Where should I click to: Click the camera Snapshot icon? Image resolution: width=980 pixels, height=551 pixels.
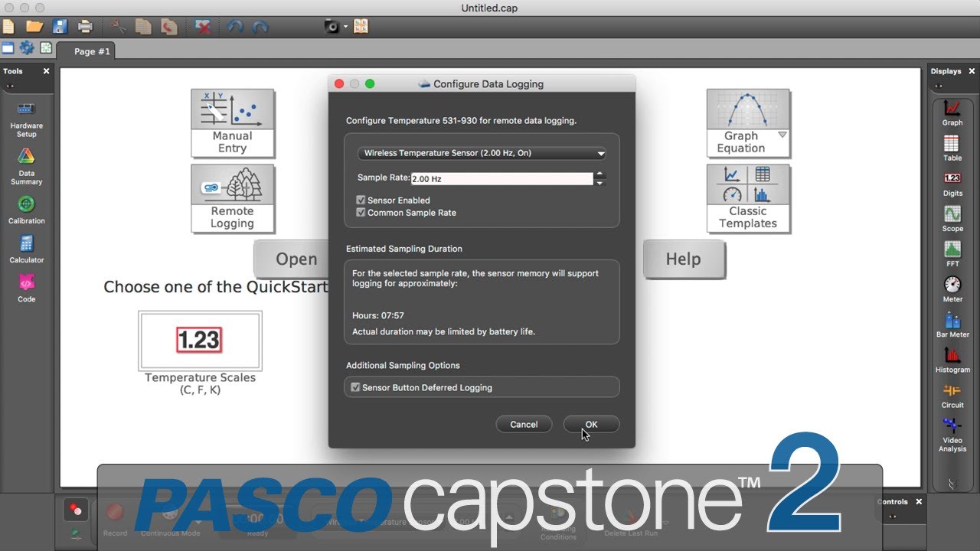point(332,26)
